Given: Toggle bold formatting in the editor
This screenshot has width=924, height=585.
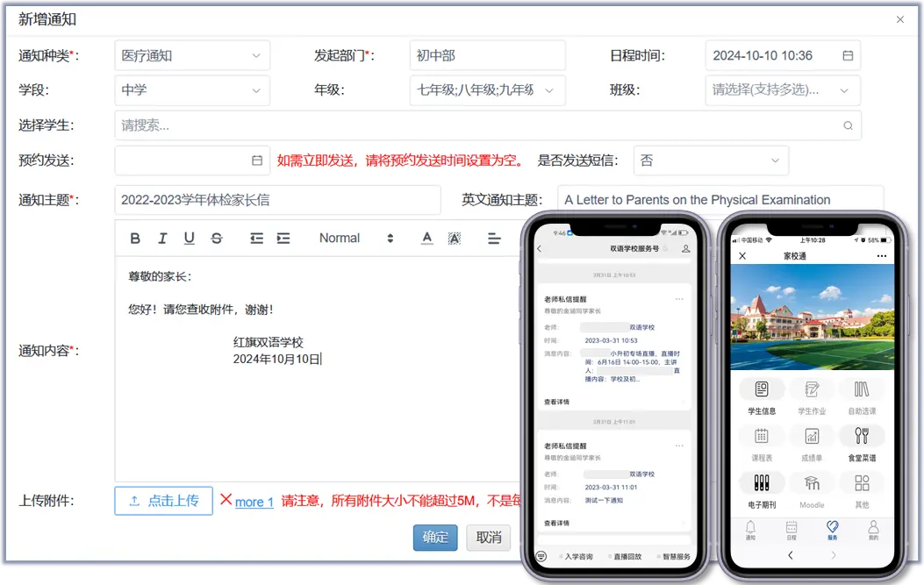Looking at the screenshot, I should (135, 239).
